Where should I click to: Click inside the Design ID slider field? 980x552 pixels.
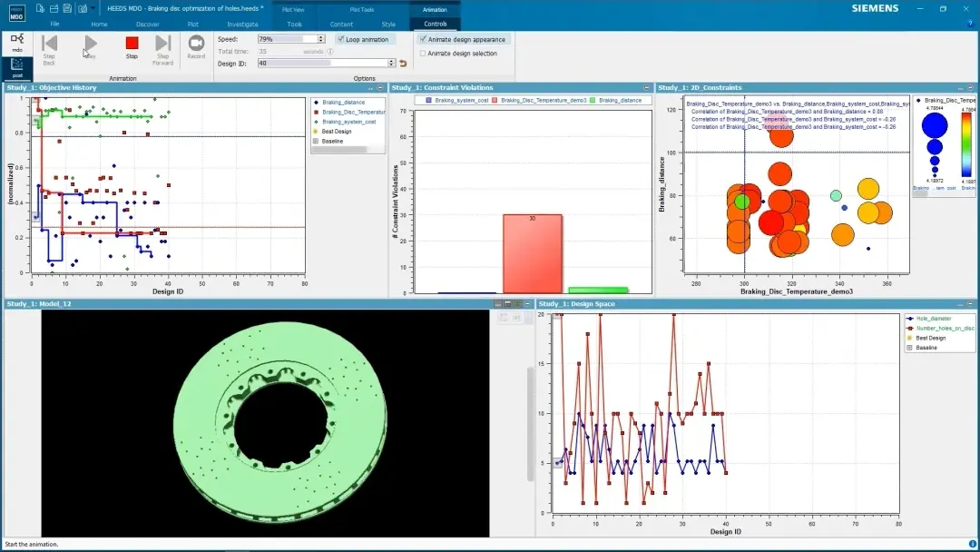click(x=322, y=64)
